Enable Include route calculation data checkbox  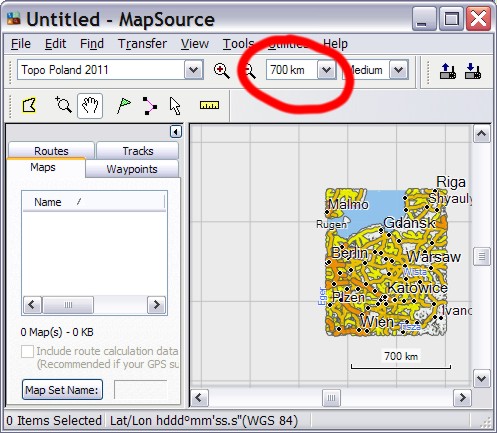pos(27,351)
